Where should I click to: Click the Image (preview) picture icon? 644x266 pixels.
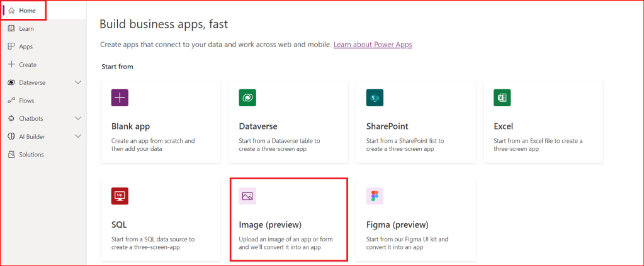point(247,196)
